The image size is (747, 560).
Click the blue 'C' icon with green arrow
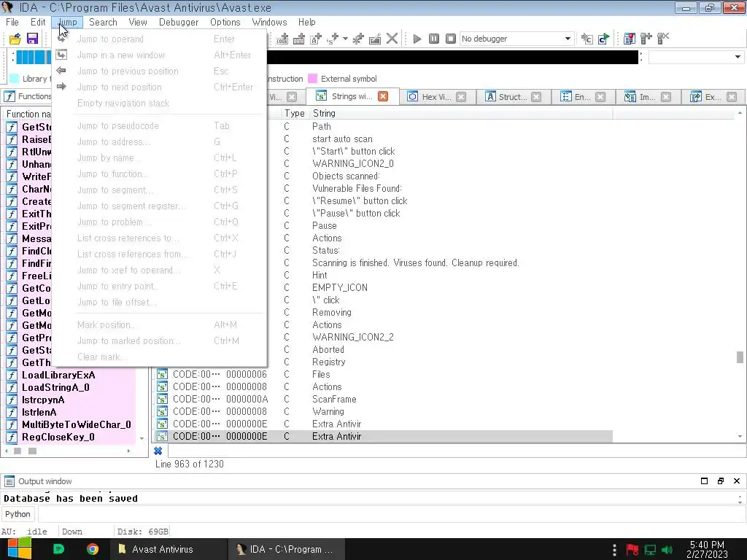[603, 39]
